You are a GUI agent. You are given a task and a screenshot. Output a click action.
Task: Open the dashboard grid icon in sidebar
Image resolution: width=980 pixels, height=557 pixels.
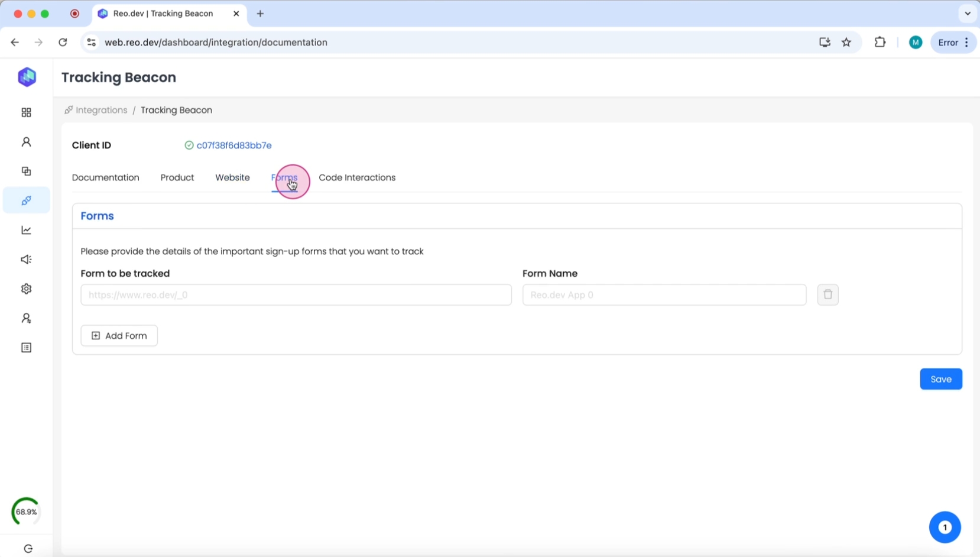(27, 112)
